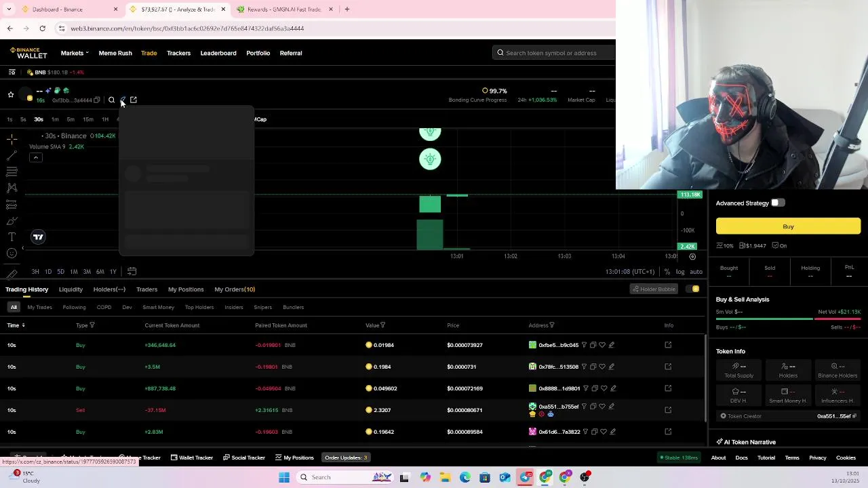868x488 pixels.
Task: Toggle the Advanced Strategy switch
Action: (x=778, y=203)
